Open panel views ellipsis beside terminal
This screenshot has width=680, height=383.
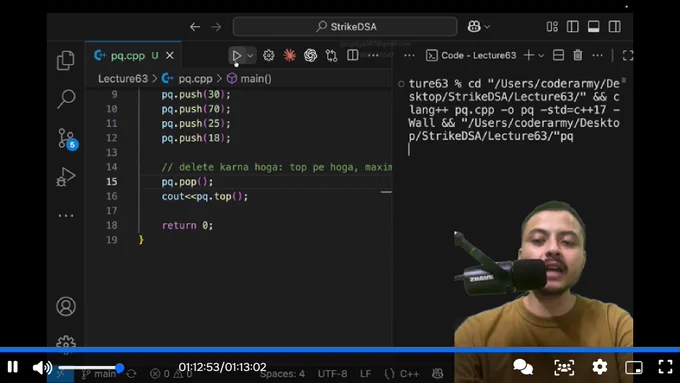click(409, 56)
